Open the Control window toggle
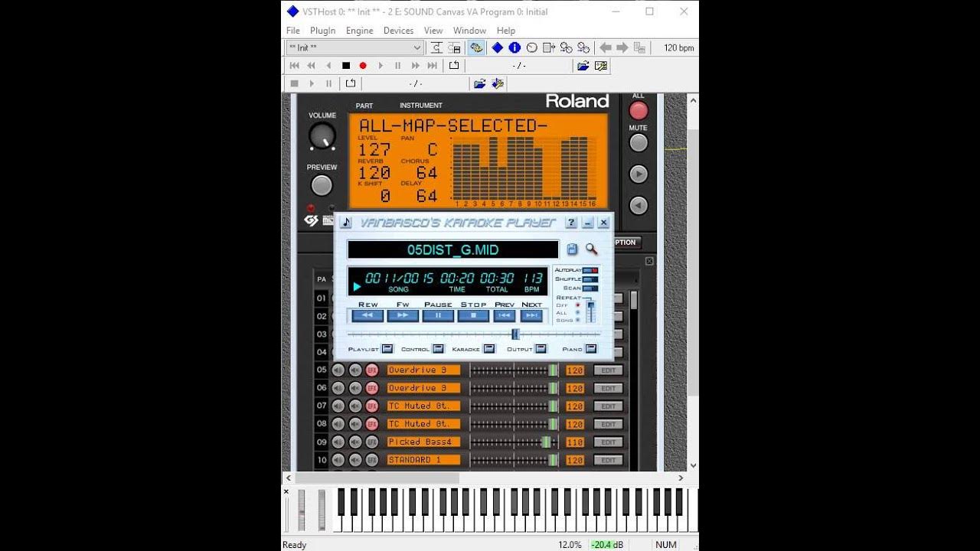The image size is (980, 551). click(x=438, y=349)
